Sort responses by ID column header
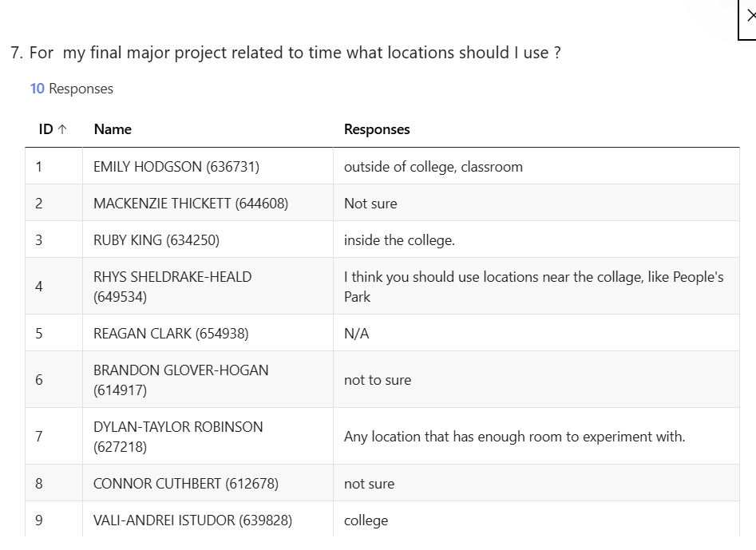 46,129
